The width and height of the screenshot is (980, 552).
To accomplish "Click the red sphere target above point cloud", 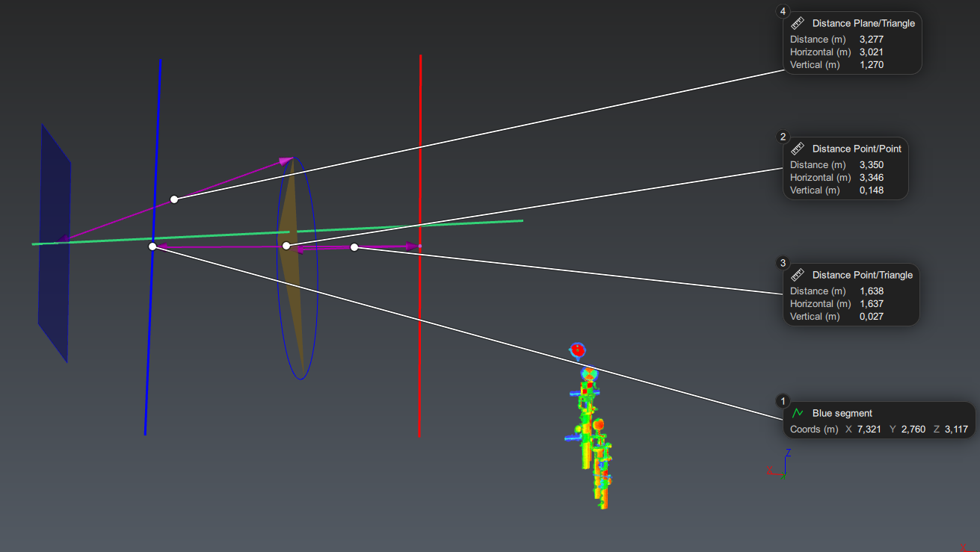I will pos(576,349).
